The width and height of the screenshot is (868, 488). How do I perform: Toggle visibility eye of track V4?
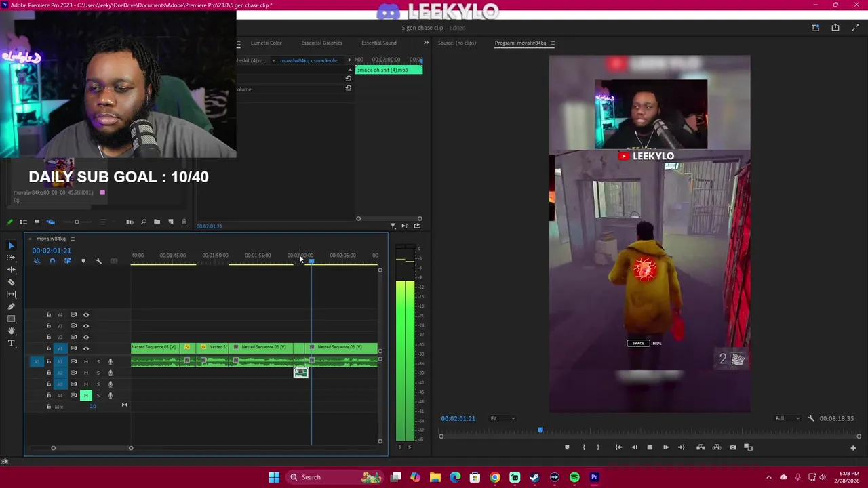pyautogui.click(x=86, y=314)
